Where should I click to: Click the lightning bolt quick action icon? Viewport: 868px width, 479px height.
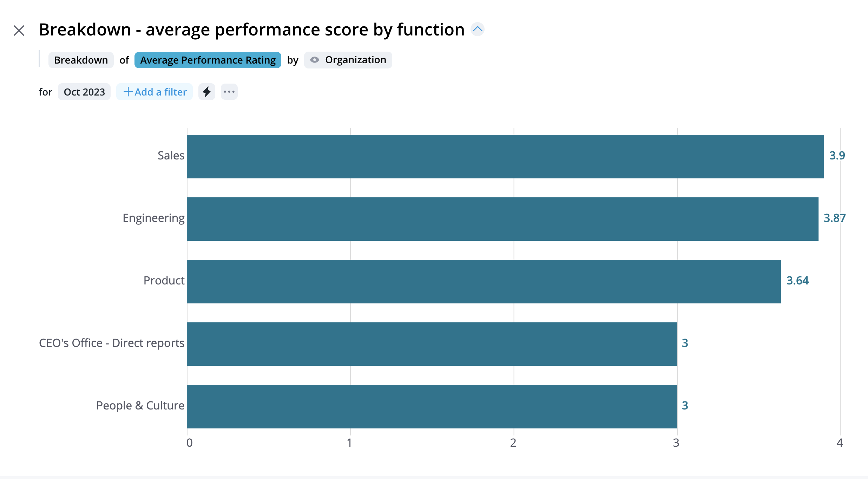click(207, 92)
